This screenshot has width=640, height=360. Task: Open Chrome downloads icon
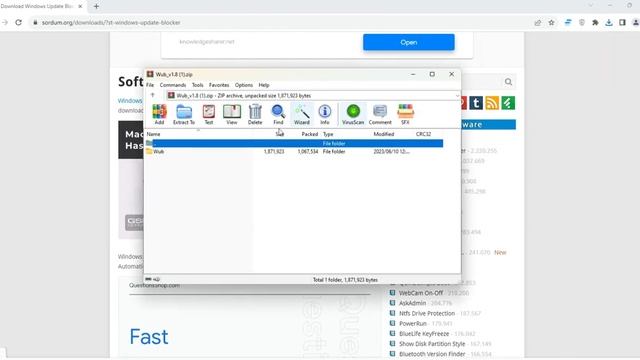click(x=609, y=22)
